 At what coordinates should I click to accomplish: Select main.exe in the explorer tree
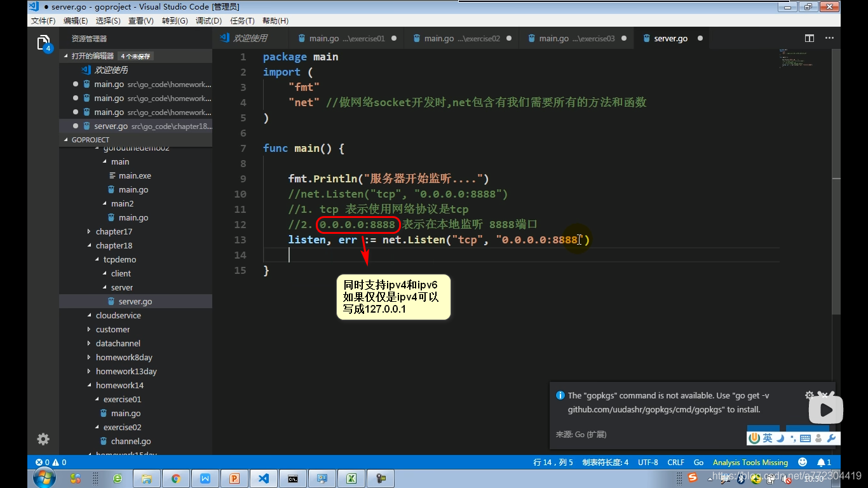point(135,175)
